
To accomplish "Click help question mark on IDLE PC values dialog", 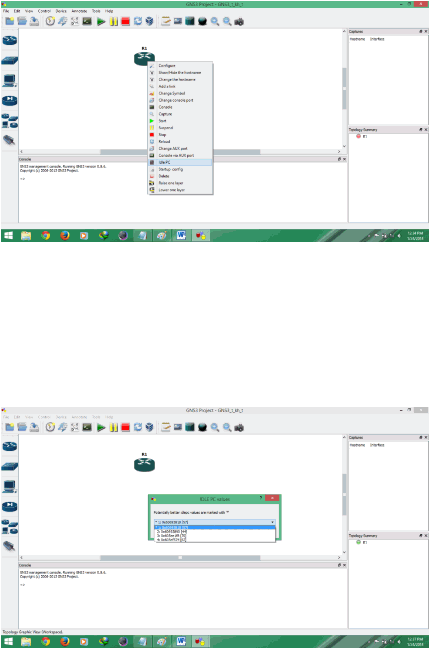I will 261,498.
